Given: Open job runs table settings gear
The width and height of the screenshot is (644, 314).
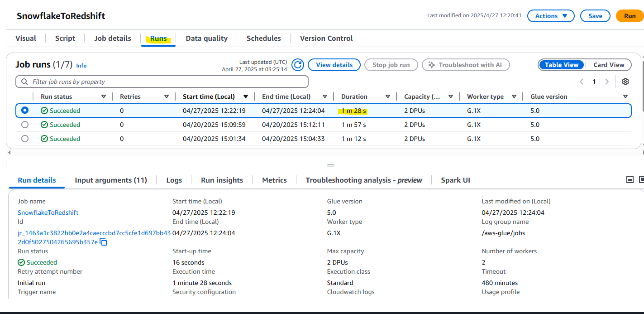Looking at the screenshot, I should coord(625,82).
